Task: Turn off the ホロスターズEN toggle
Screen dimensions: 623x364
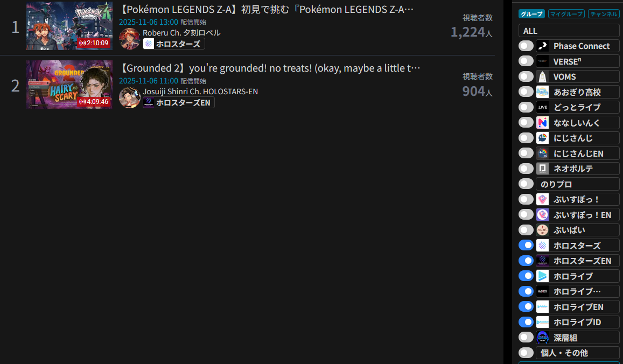Action: [526, 261]
